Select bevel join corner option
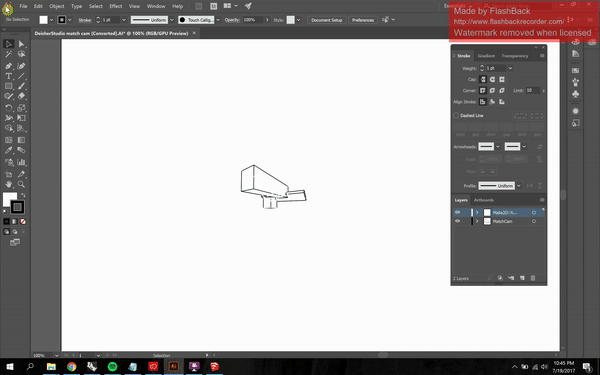Viewport: 600px width, 375px height. (502, 91)
